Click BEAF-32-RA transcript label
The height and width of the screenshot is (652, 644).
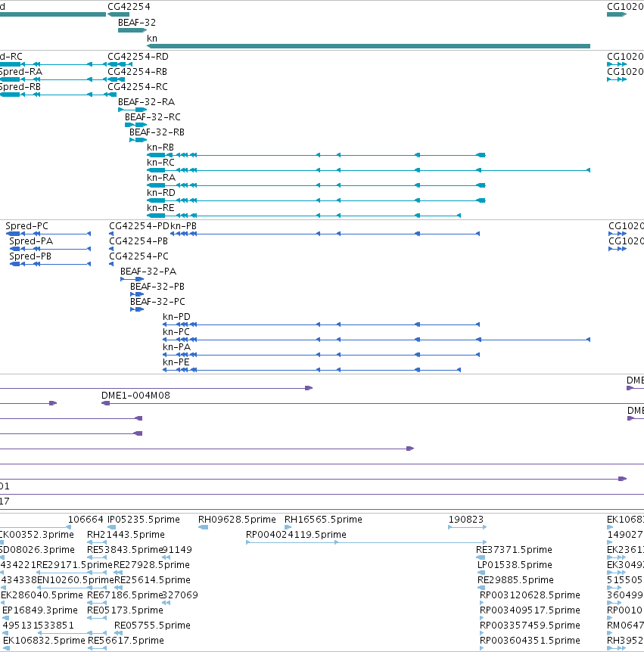147,102
